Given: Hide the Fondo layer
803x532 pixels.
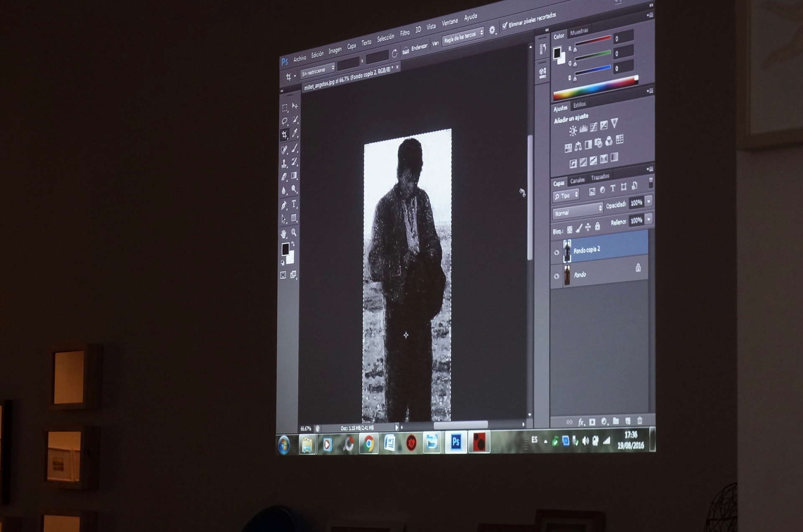Looking at the screenshot, I should pyautogui.click(x=557, y=276).
